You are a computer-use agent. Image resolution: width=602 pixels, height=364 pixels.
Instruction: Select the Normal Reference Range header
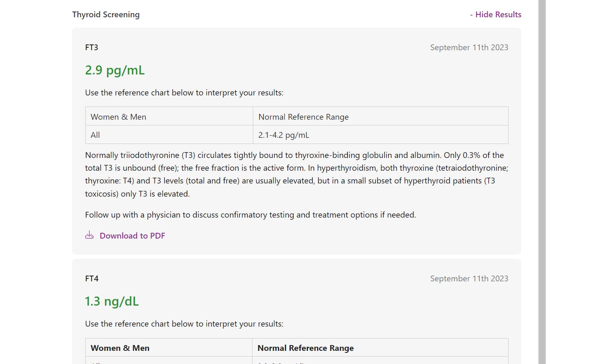(303, 117)
